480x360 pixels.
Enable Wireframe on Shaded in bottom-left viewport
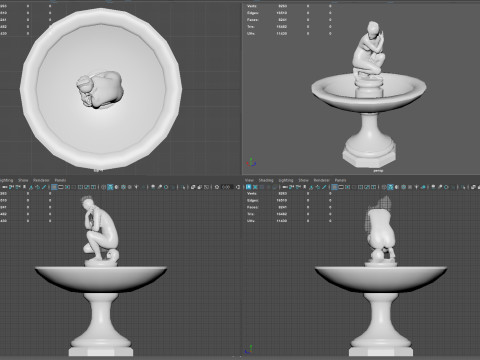[123, 187]
